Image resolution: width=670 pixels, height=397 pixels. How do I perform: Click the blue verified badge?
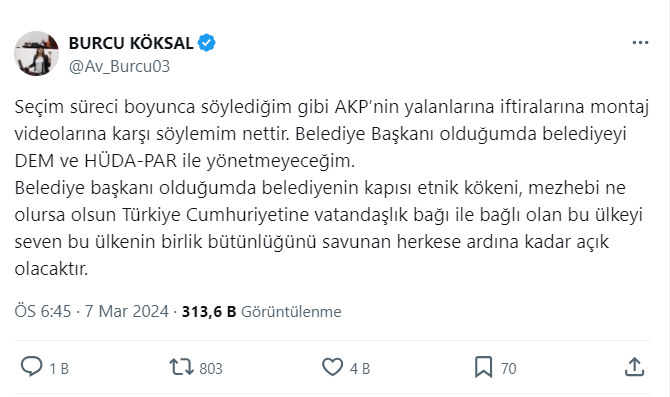pos(207,43)
